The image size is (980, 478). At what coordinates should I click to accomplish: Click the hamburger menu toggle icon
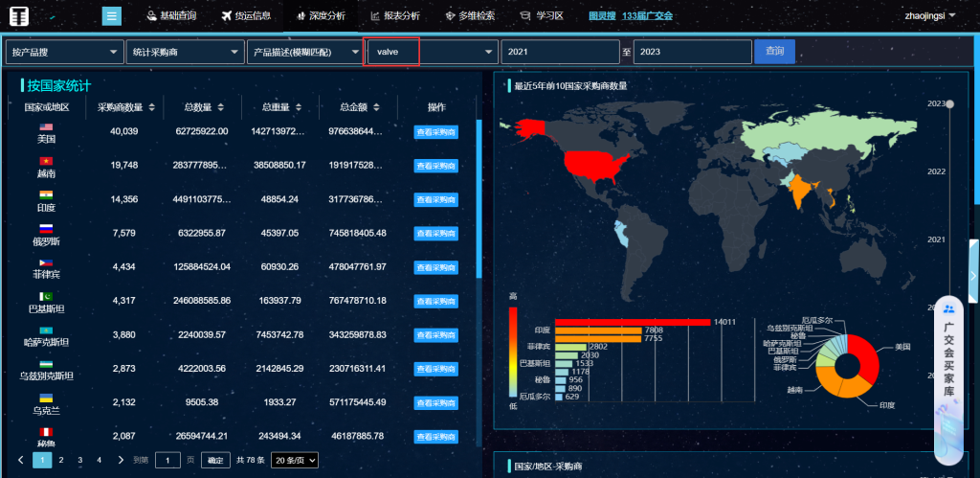112,16
